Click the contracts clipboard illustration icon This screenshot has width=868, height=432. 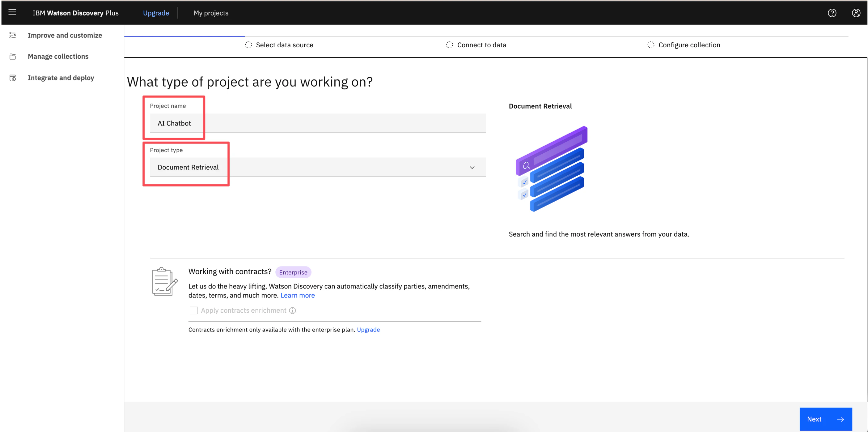point(164,281)
